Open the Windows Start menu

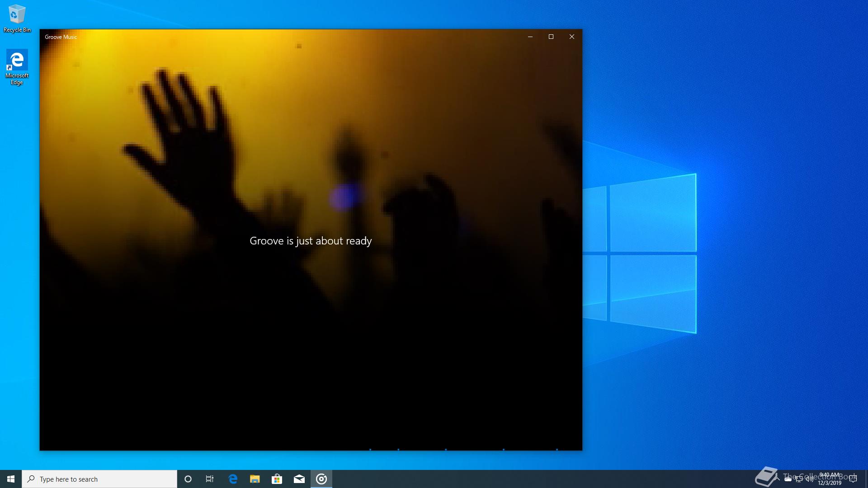point(11,479)
